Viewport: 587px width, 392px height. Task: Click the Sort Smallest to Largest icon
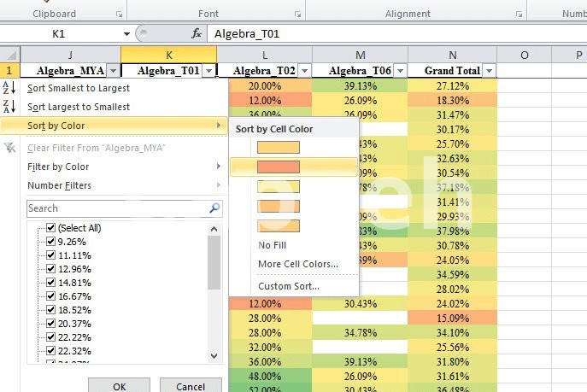click(x=9, y=88)
